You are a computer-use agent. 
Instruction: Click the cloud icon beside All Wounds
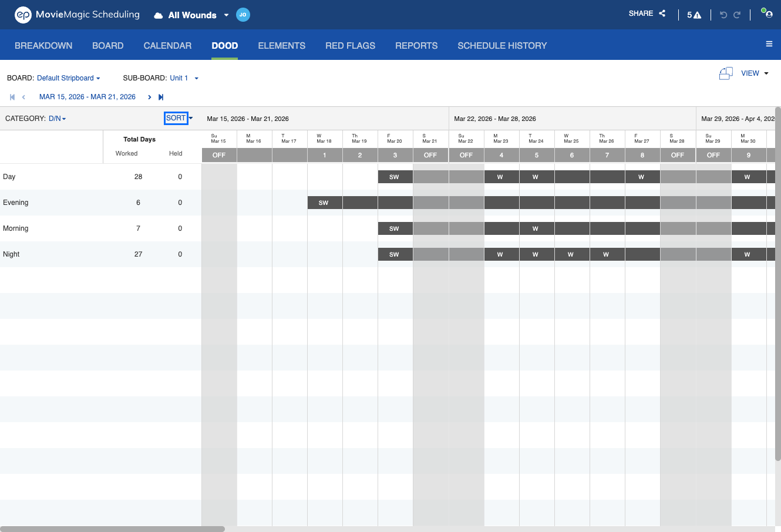point(159,15)
